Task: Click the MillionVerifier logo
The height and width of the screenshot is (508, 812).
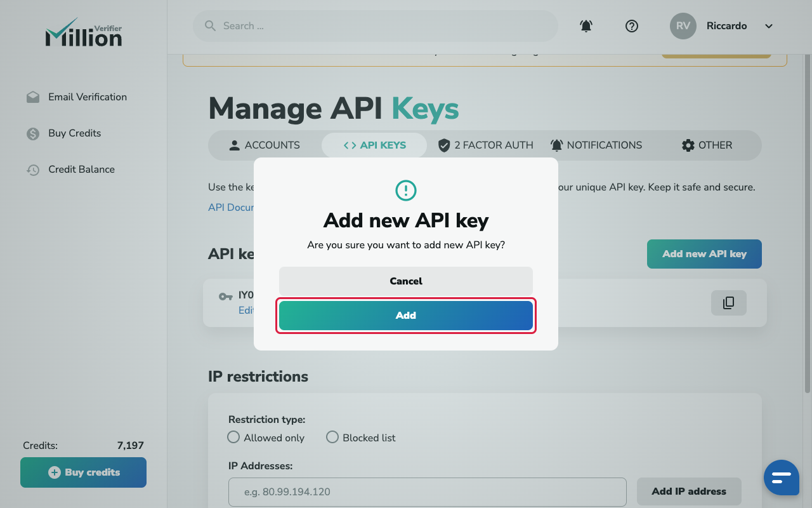Action: (84, 32)
